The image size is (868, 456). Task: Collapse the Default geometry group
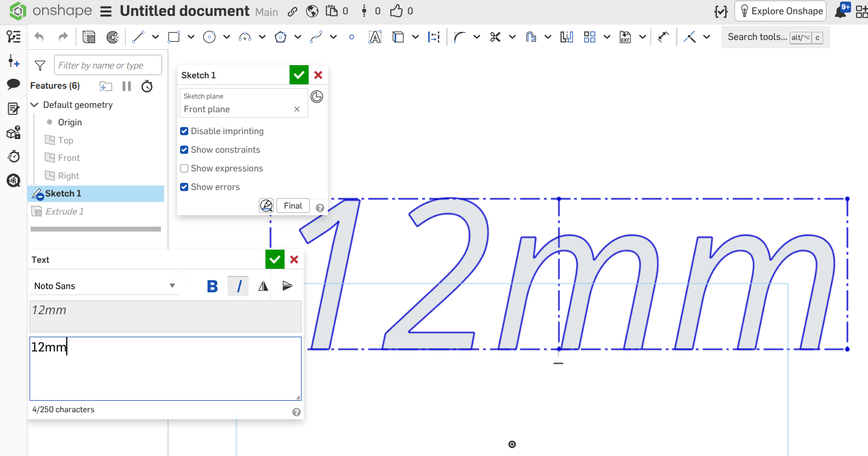pos(34,105)
